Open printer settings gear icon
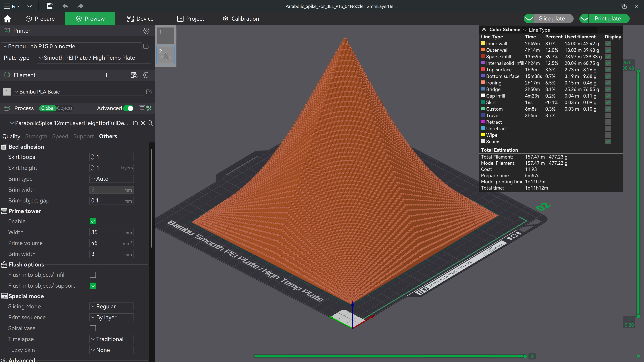This screenshot has width=644, height=362. click(x=146, y=31)
